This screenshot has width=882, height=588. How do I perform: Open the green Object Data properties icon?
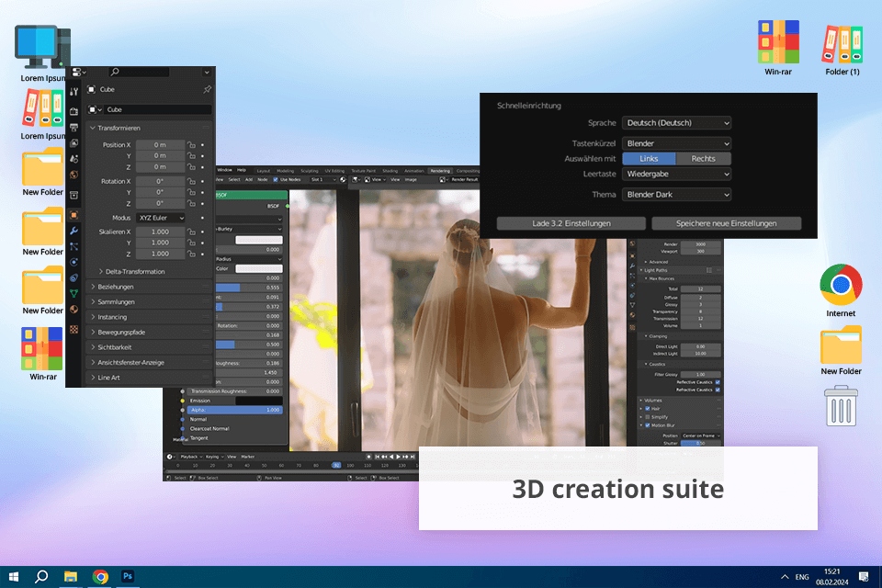(x=73, y=294)
